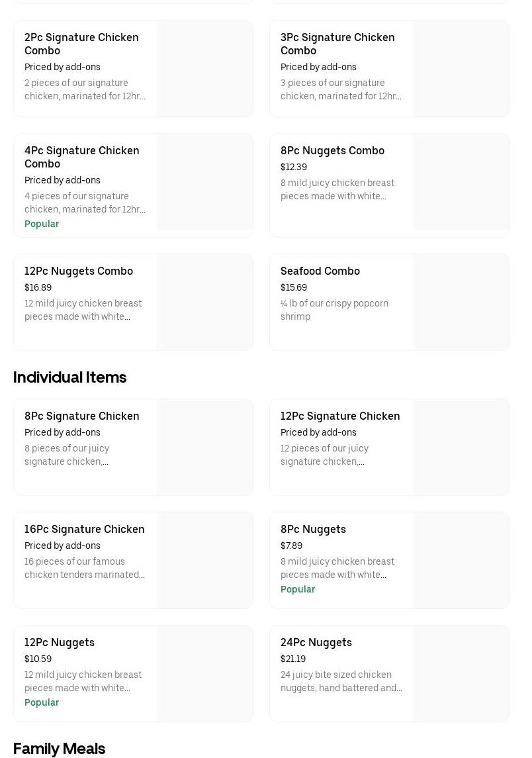Click the $7.89 price label
The width and height of the screenshot is (532, 758).
pyautogui.click(x=291, y=545)
